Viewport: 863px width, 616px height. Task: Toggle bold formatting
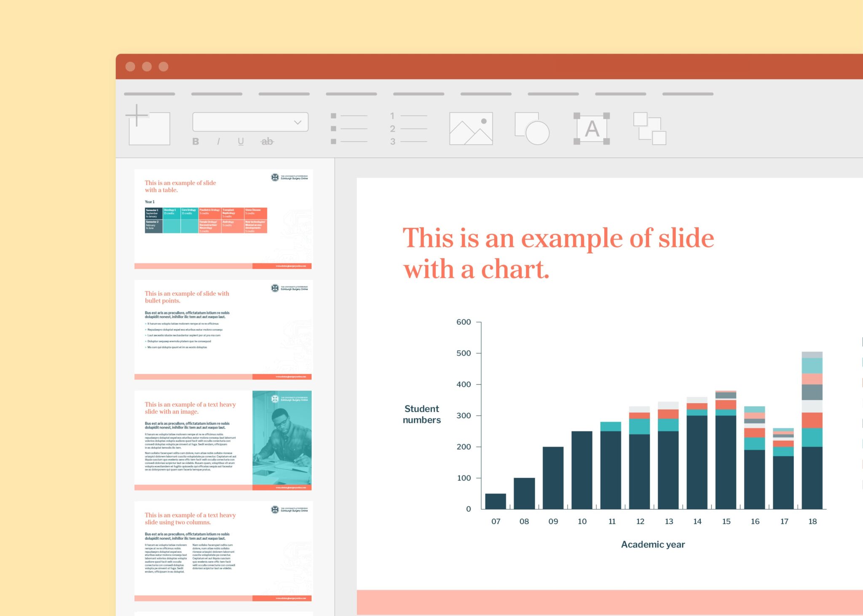click(x=195, y=142)
